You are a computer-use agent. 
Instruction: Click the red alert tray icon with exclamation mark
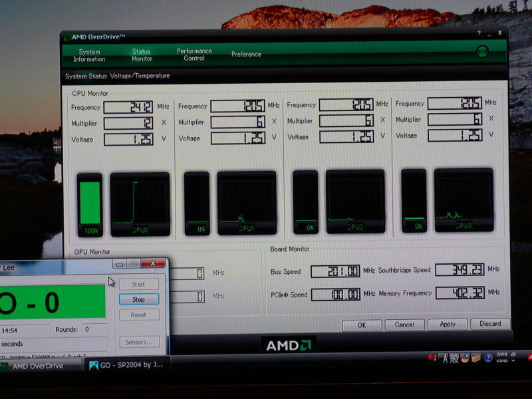[432, 358]
